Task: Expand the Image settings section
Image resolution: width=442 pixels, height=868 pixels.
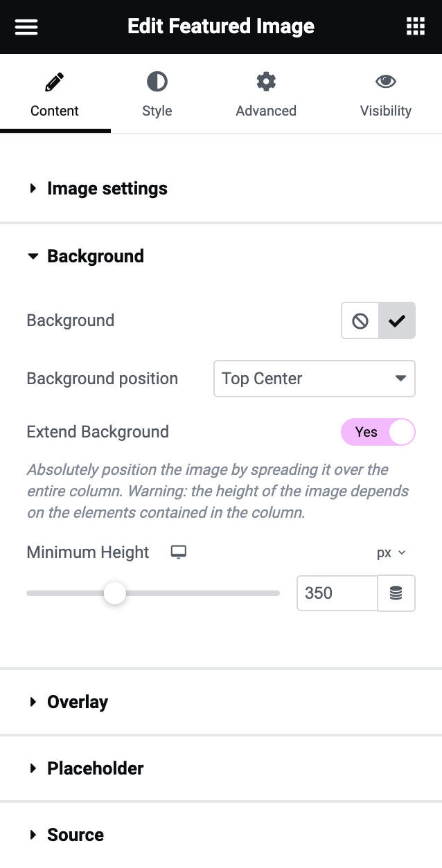Action: click(107, 188)
